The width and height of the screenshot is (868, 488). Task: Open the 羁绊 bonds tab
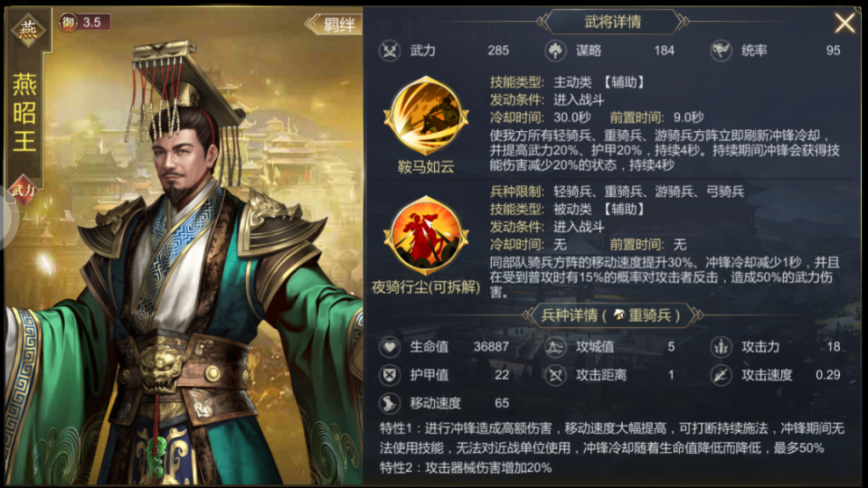(x=334, y=24)
